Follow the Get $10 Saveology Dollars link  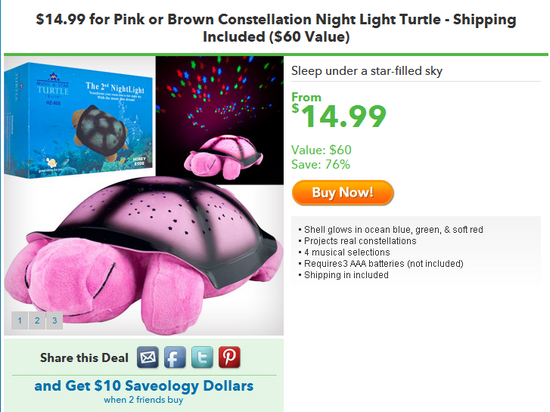(x=144, y=386)
